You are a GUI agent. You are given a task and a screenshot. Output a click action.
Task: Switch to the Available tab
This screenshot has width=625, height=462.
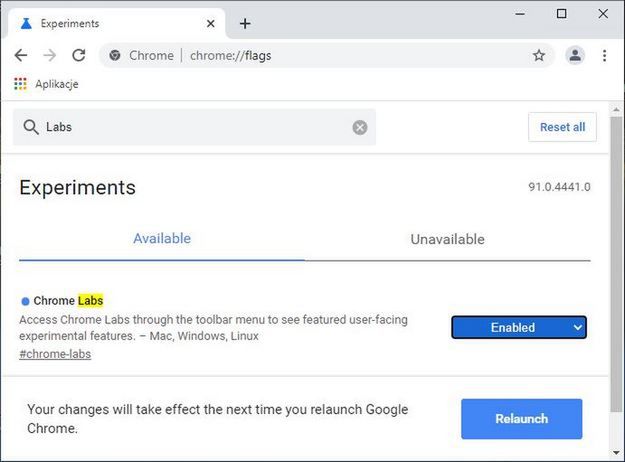162,239
